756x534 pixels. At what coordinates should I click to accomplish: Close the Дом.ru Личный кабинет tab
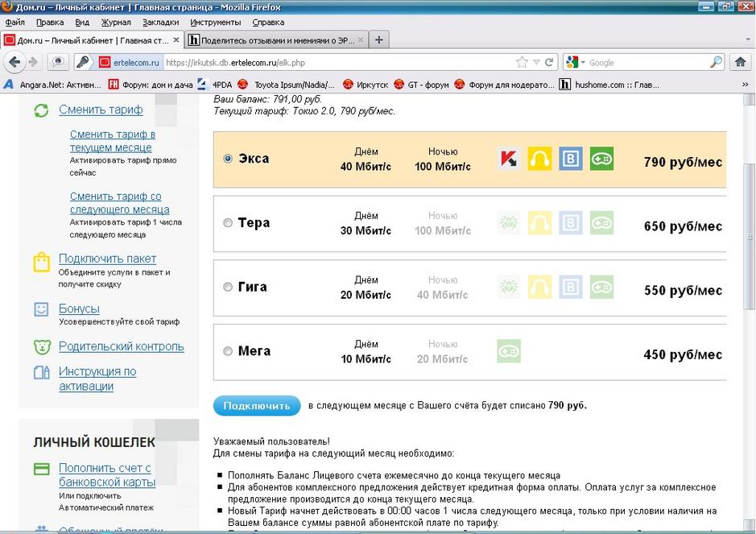(x=176, y=40)
